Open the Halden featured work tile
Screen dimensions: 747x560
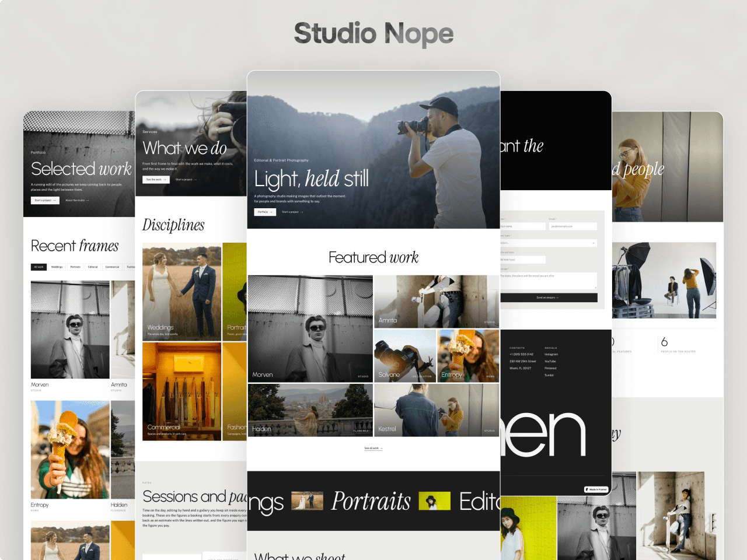coord(310,410)
